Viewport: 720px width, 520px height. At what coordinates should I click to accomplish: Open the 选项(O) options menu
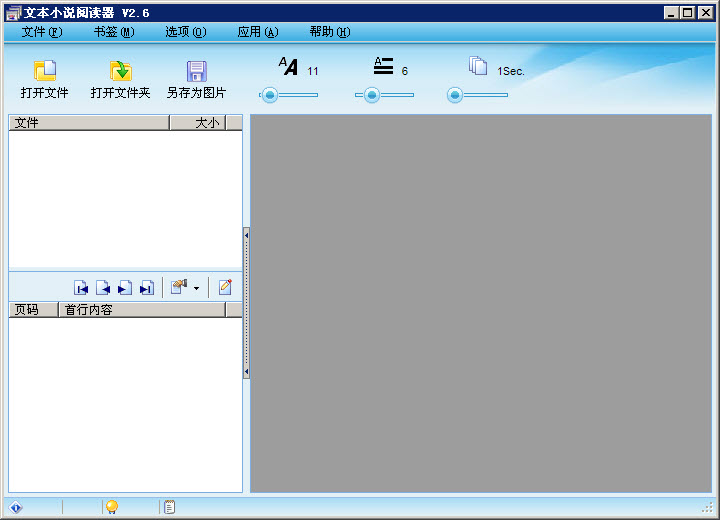[x=185, y=32]
